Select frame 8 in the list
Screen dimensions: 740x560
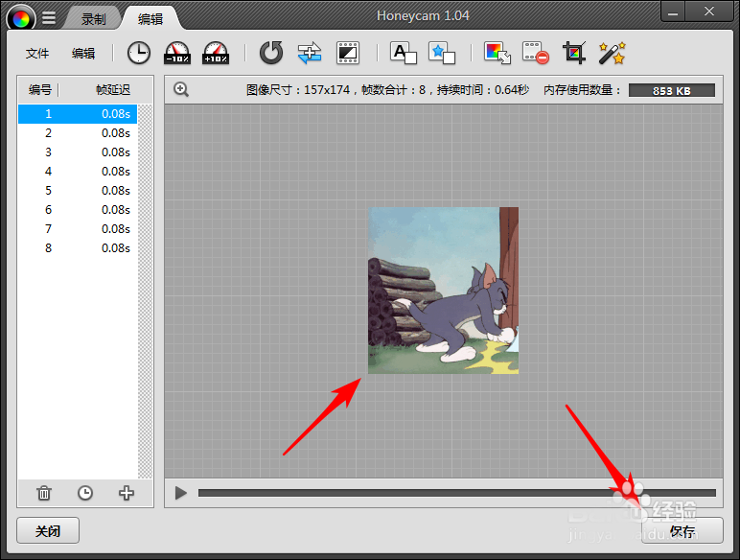click(x=78, y=248)
